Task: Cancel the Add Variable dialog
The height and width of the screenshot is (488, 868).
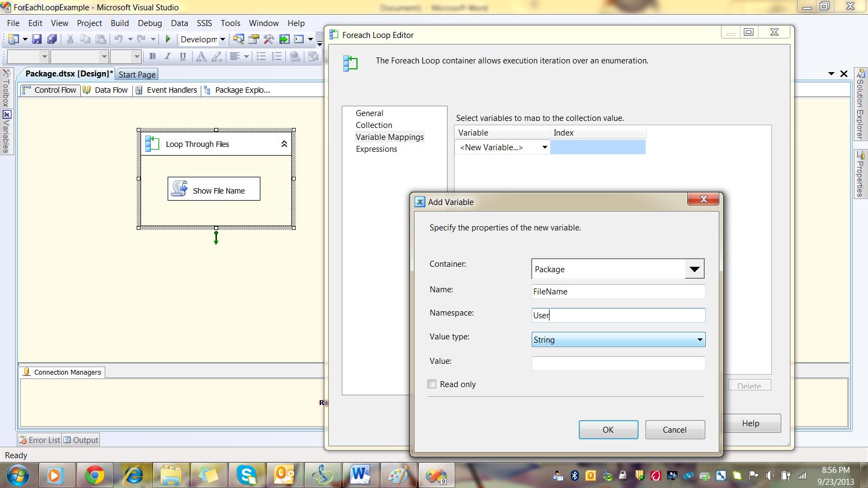Action: point(674,430)
